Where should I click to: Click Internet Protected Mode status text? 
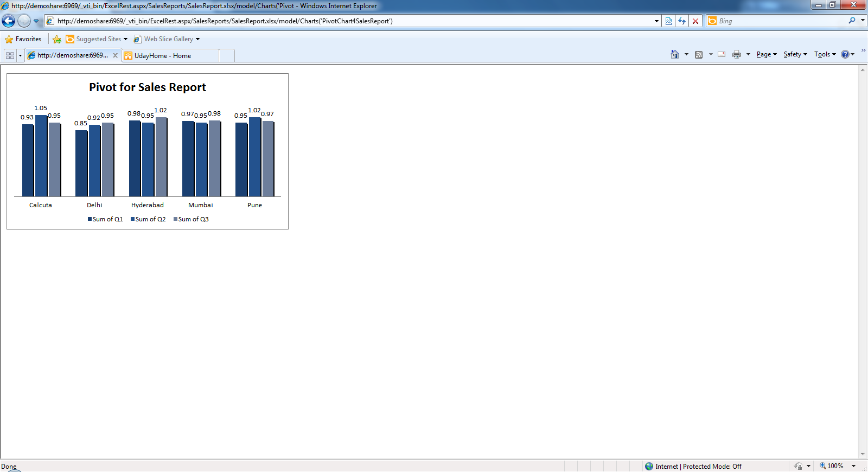[698, 466]
